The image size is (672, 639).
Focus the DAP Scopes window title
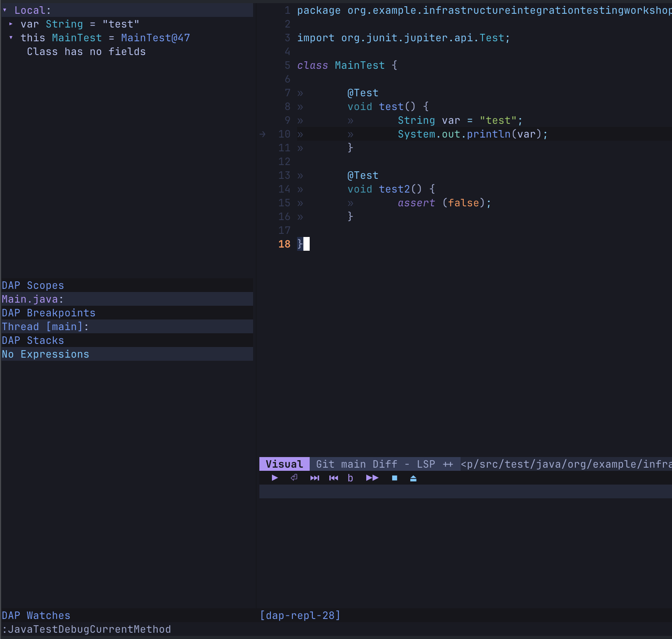coord(33,285)
